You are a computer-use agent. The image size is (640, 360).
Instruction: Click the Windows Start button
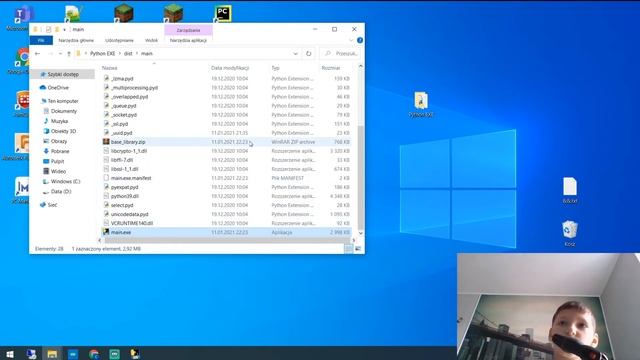tap(10, 353)
